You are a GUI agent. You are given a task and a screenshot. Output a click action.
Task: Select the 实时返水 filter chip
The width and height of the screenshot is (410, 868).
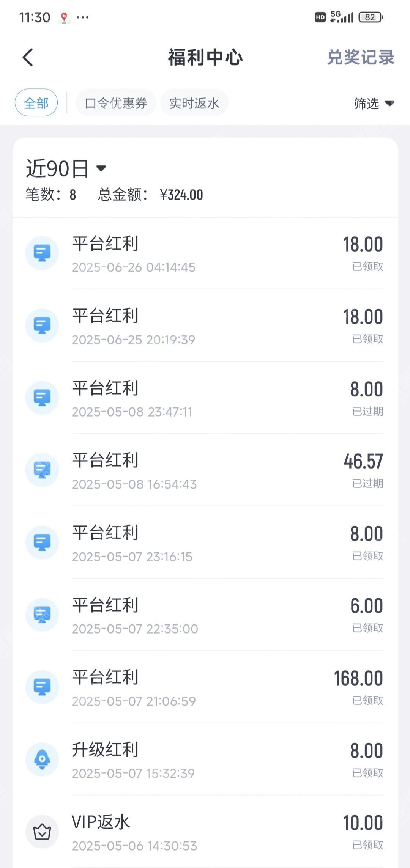point(194,103)
